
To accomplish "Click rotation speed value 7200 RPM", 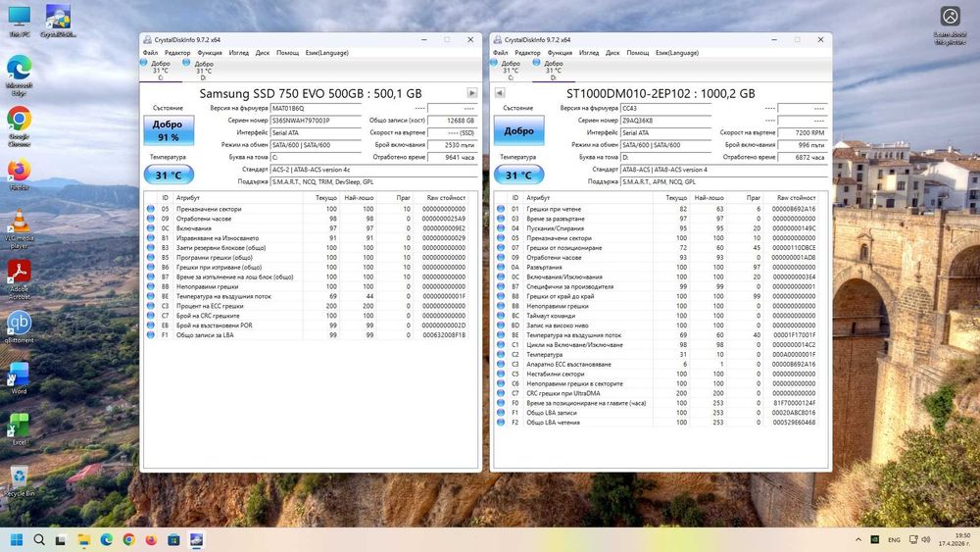I will point(803,133).
